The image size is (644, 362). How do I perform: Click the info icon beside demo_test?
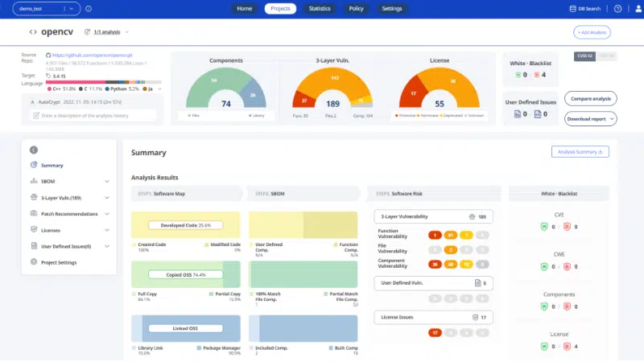[88, 9]
